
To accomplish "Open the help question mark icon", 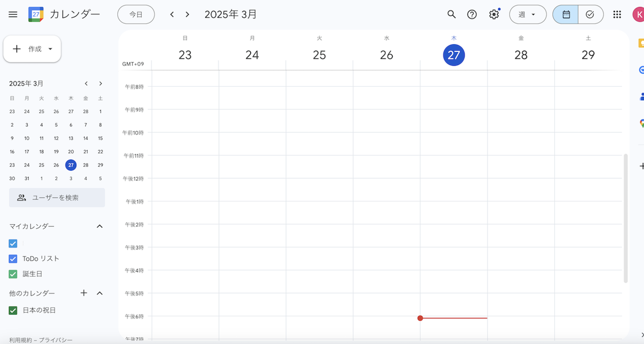I will coord(472,14).
